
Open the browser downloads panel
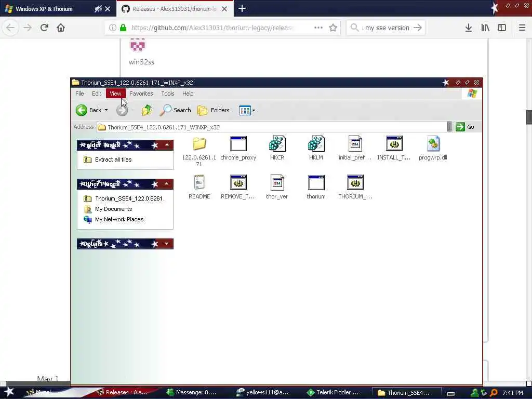pyautogui.click(x=469, y=28)
